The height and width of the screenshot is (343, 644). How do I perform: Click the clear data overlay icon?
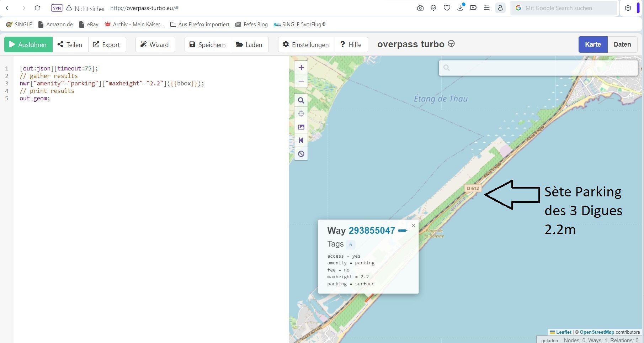(x=301, y=154)
